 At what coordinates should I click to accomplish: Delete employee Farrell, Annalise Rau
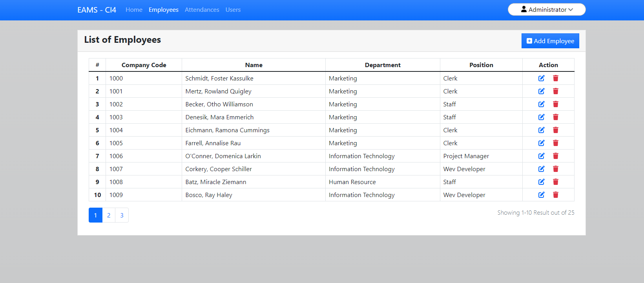tap(556, 143)
